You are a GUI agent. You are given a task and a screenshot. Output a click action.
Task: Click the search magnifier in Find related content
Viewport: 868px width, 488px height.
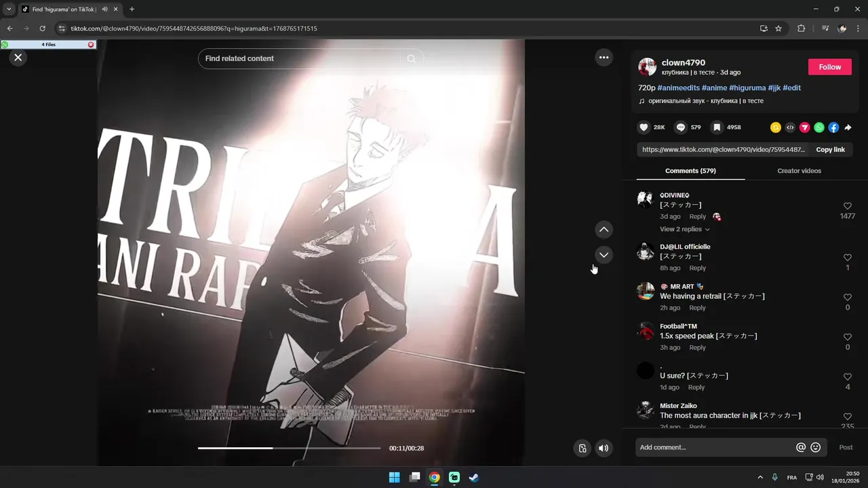pyautogui.click(x=411, y=59)
